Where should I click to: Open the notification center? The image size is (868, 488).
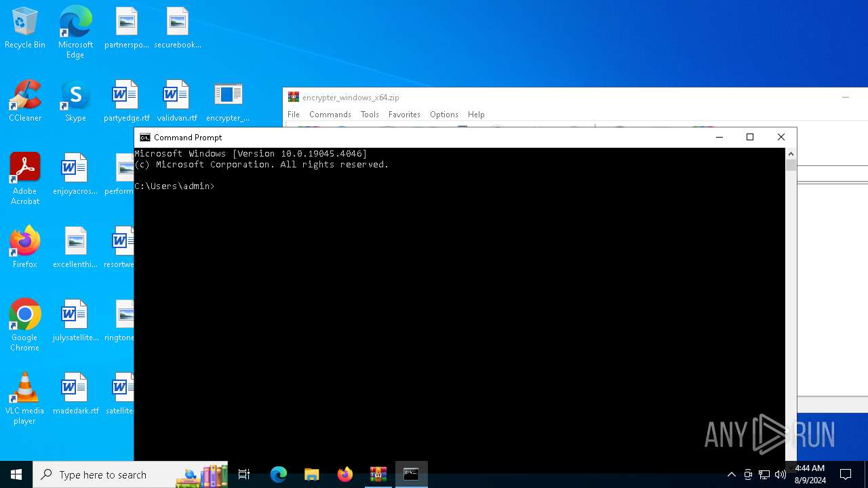(x=846, y=474)
